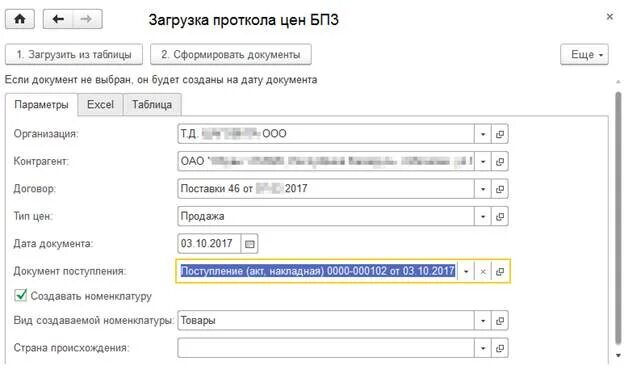Expand the Организация dropdown list
The image size is (624, 374).
(x=483, y=134)
